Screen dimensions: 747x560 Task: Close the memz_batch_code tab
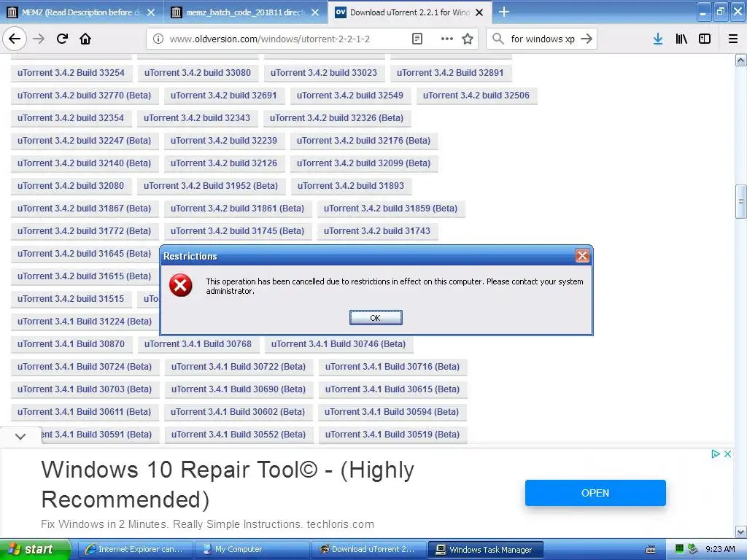[315, 12]
